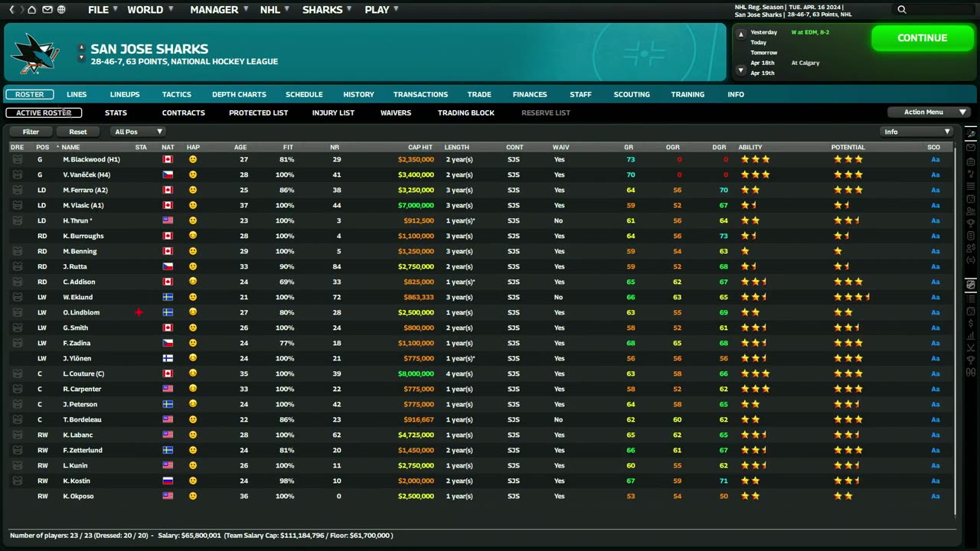
Task: Toggle dress icon for H. Thrun
Action: pos(18,220)
